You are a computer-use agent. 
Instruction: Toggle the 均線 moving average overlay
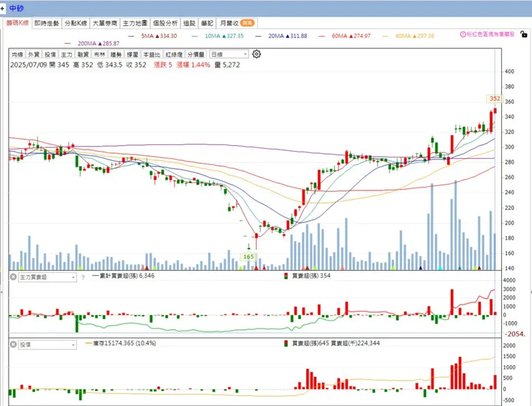17,55
